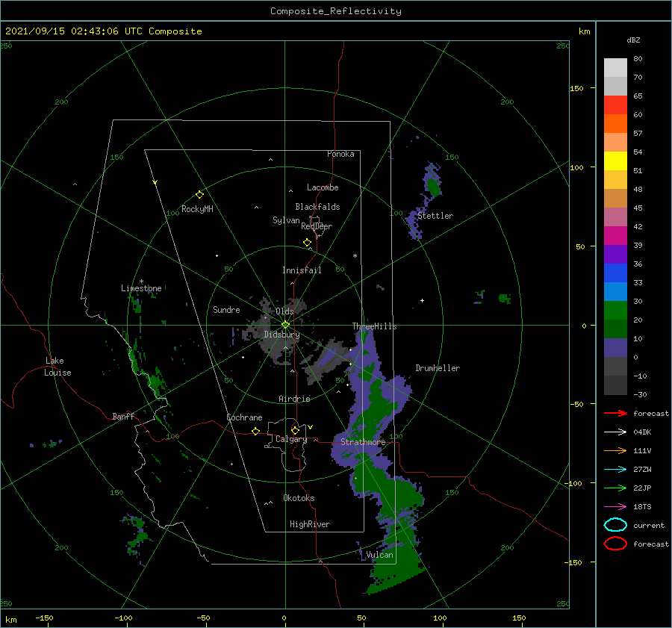Viewport: 672px width, 628px height.
Task: Select yellow diamond marker below RedDeer
Action: coord(308,243)
